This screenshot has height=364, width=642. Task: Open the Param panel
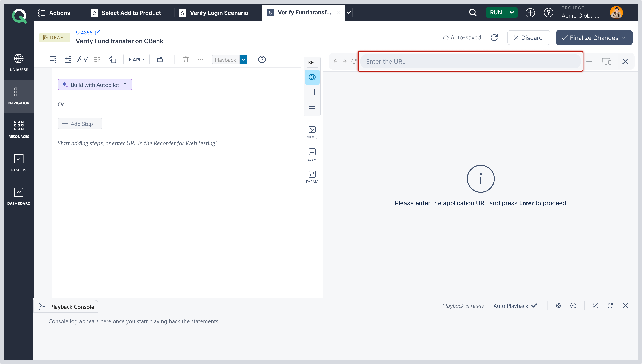coord(312,177)
